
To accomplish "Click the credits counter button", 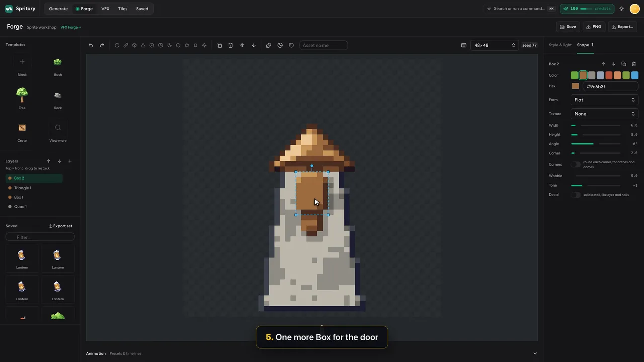I will point(587,9).
